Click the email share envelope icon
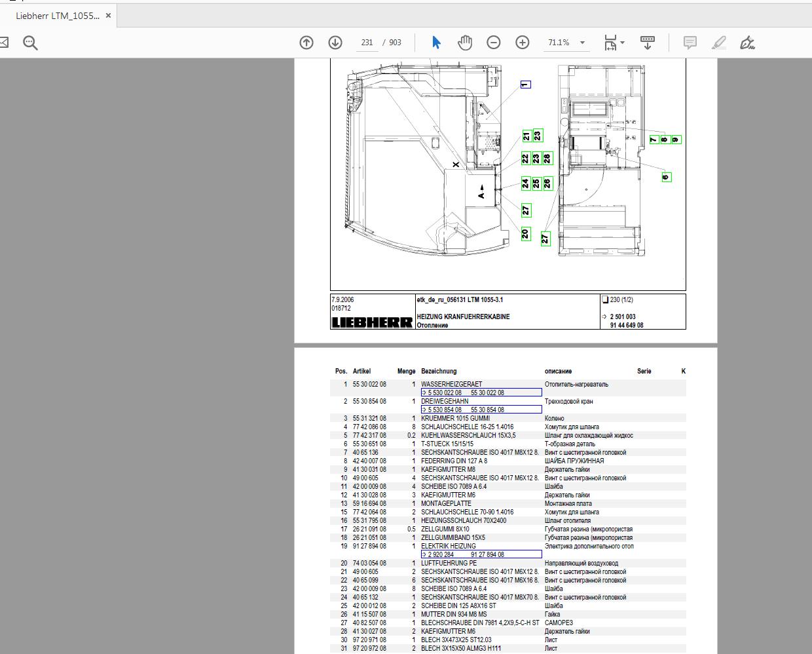The width and height of the screenshot is (812, 654). tap(5, 42)
